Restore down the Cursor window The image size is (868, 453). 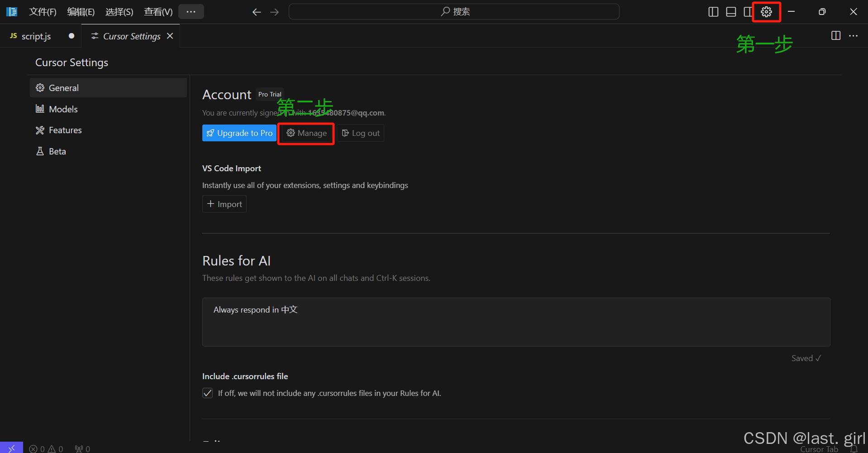(822, 12)
